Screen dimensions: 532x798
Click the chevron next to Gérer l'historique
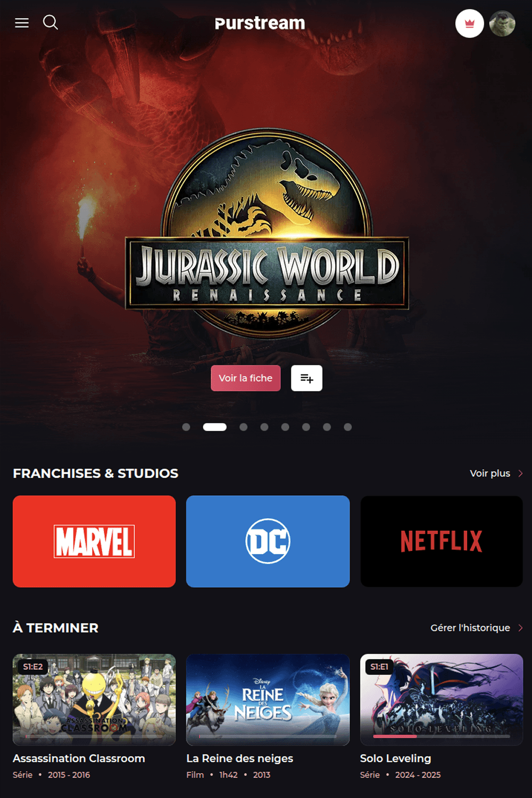pyautogui.click(x=520, y=628)
